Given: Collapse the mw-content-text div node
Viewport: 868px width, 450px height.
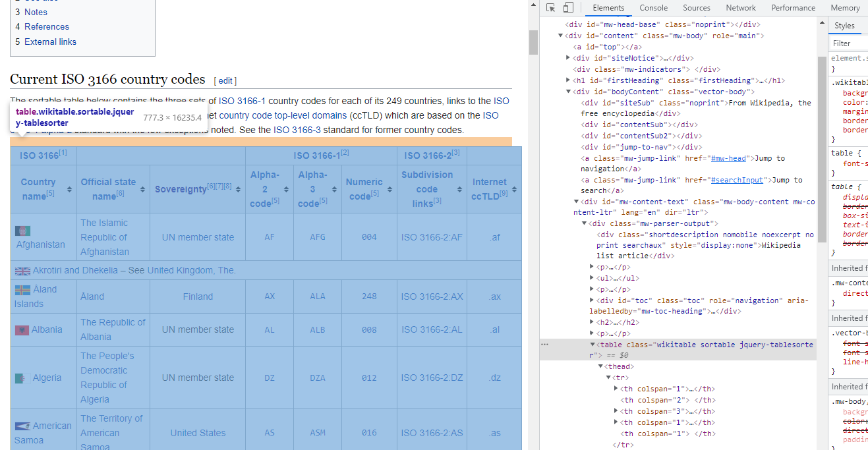Looking at the screenshot, I should coord(576,202).
